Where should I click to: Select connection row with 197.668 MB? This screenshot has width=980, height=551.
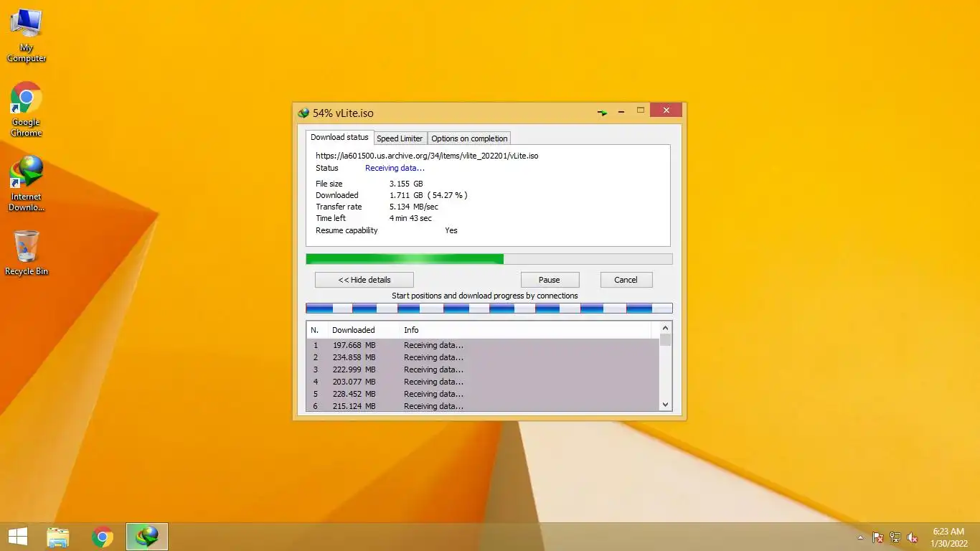pos(482,345)
